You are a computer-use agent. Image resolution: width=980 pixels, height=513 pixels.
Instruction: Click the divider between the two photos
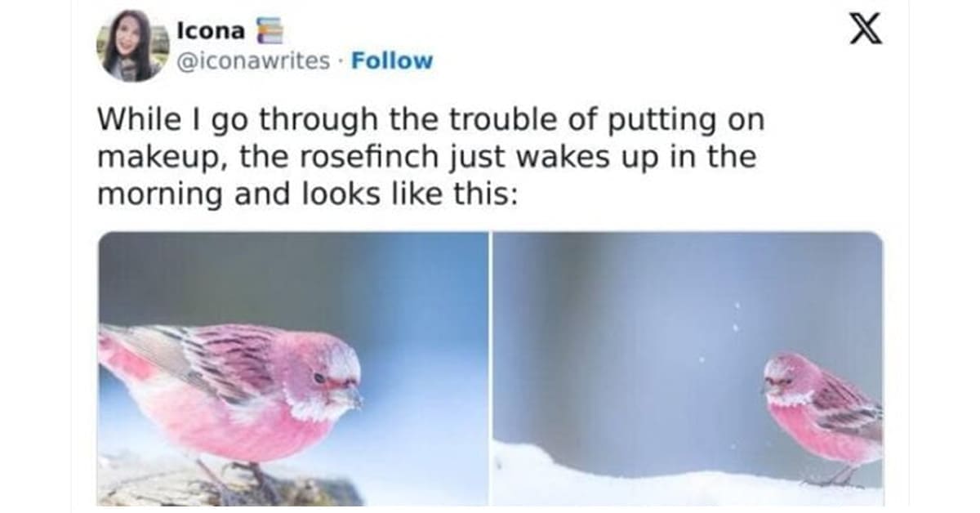coord(490,368)
